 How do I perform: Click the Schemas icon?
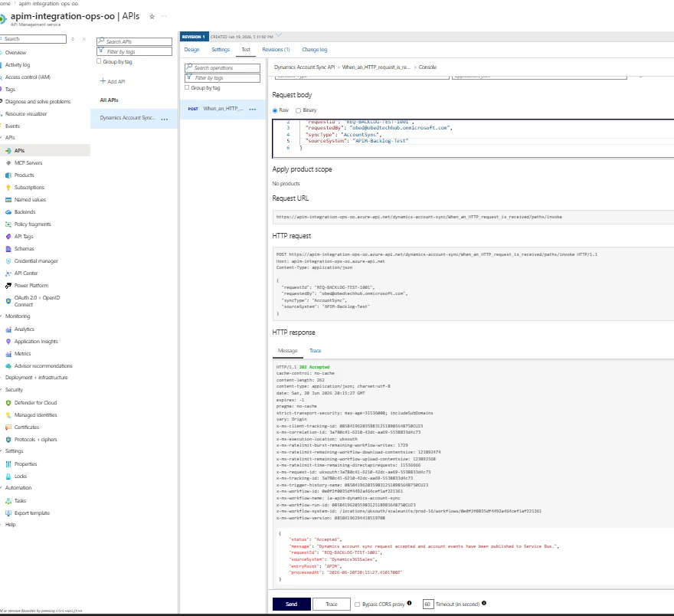click(x=8, y=249)
